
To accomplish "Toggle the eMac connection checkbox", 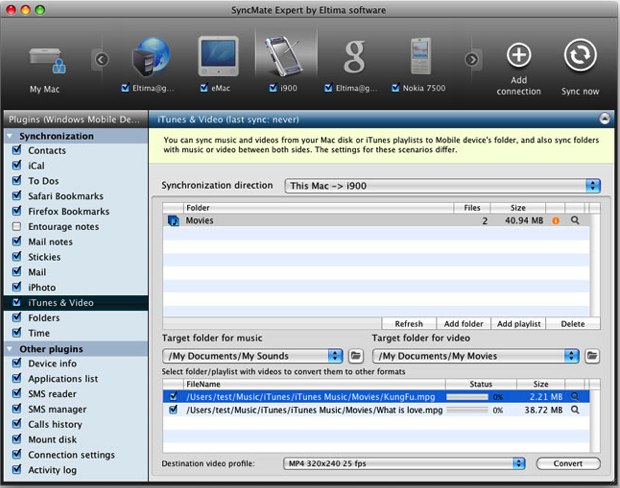I will click(x=204, y=88).
